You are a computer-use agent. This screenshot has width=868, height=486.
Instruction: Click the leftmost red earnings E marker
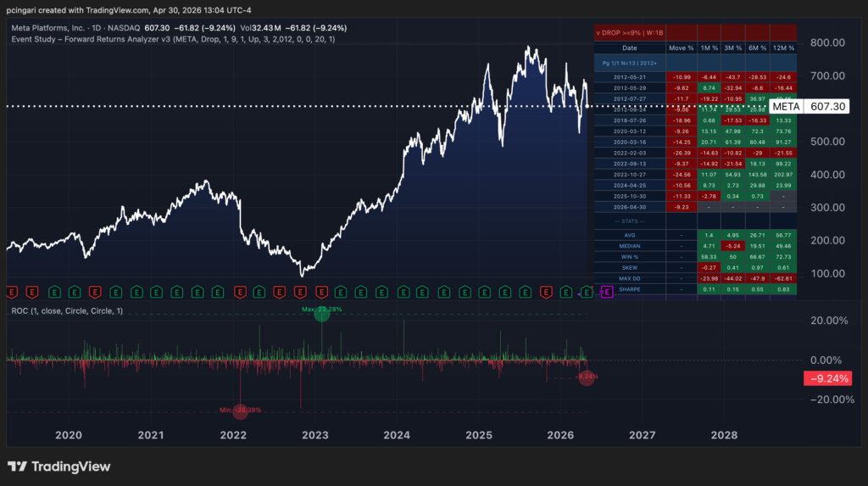pos(13,293)
